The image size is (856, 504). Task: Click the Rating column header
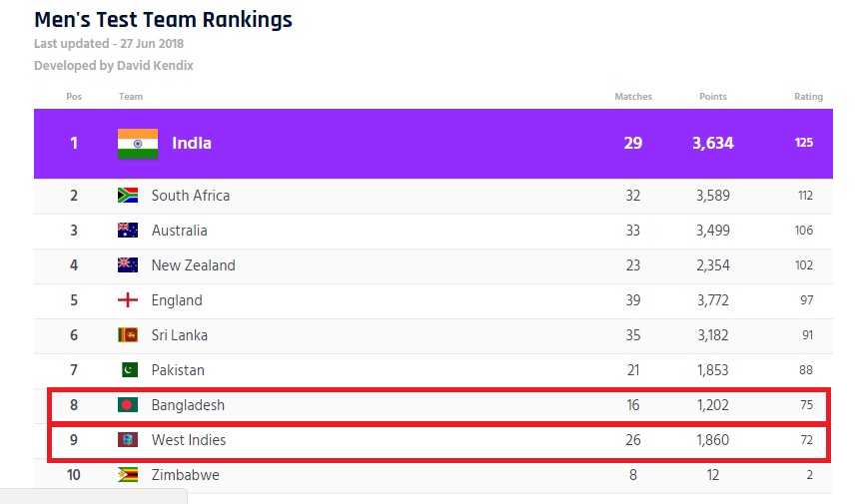pyautogui.click(x=808, y=97)
